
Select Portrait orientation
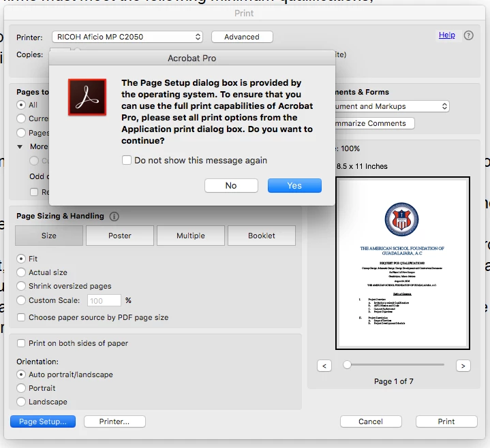[x=21, y=388]
